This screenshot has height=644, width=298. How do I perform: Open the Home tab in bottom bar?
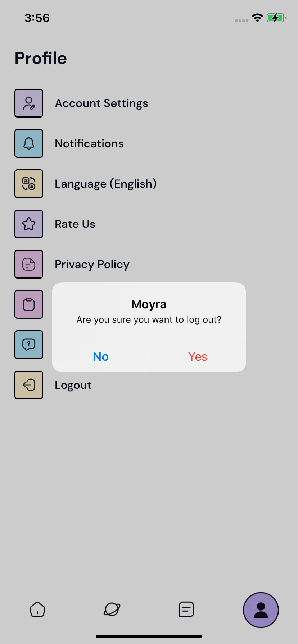tap(37, 609)
